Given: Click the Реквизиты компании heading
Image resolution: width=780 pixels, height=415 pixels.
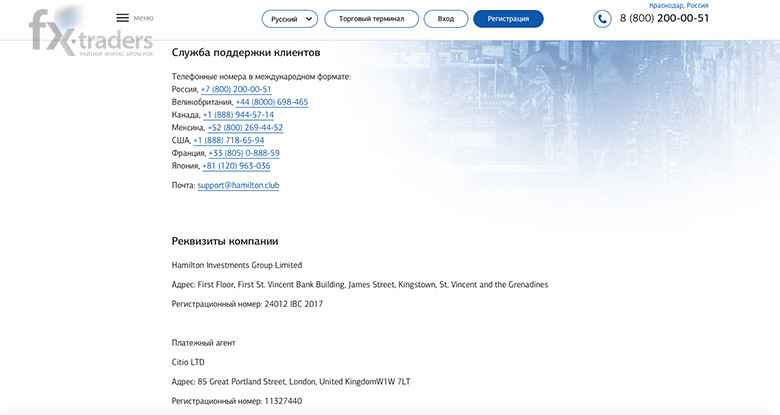Looking at the screenshot, I should pos(225,241).
